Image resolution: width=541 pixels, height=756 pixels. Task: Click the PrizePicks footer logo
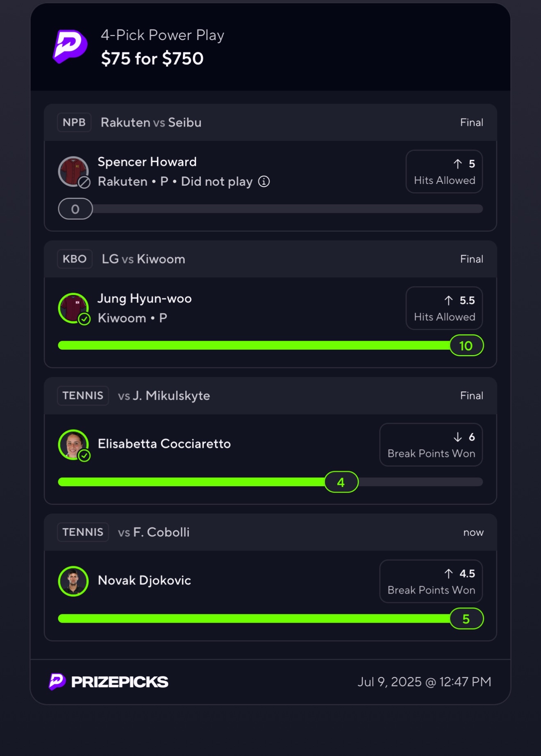[109, 681]
